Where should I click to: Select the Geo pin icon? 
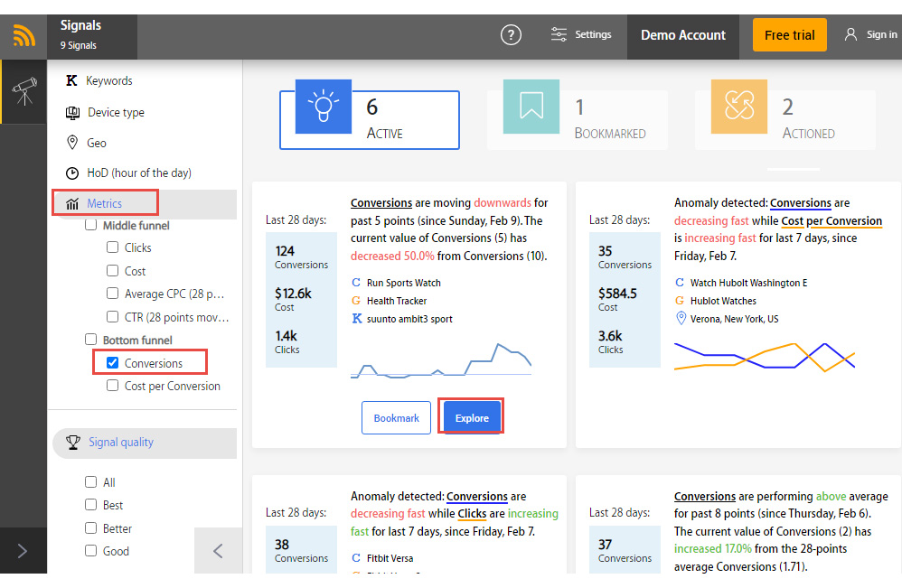click(x=72, y=143)
